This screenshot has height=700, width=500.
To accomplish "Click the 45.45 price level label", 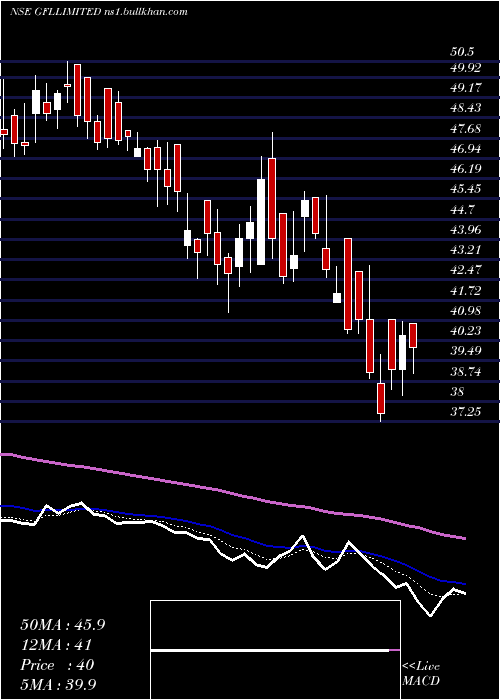I will click(x=465, y=189).
